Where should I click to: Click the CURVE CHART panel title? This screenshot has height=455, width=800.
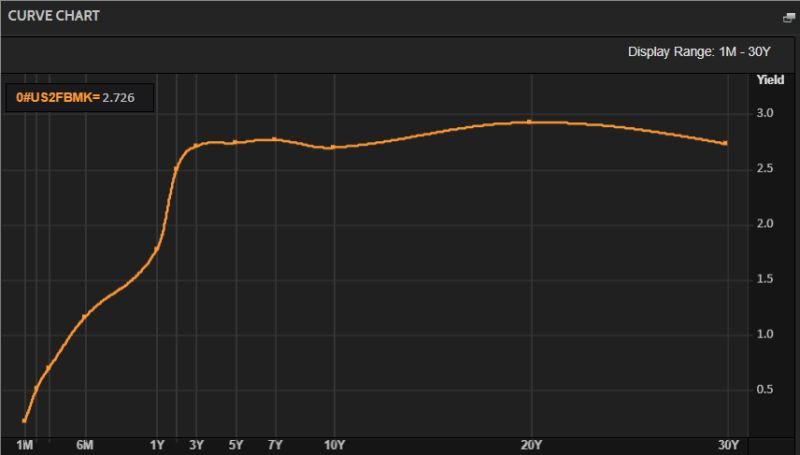[x=54, y=16]
